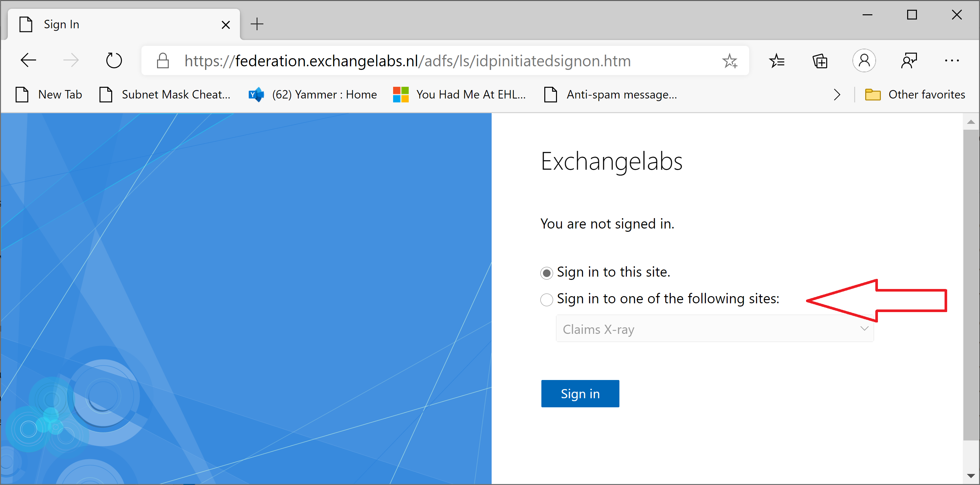Open a new browser tab
Viewport: 980px width, 485px height.
pos(257,24)
